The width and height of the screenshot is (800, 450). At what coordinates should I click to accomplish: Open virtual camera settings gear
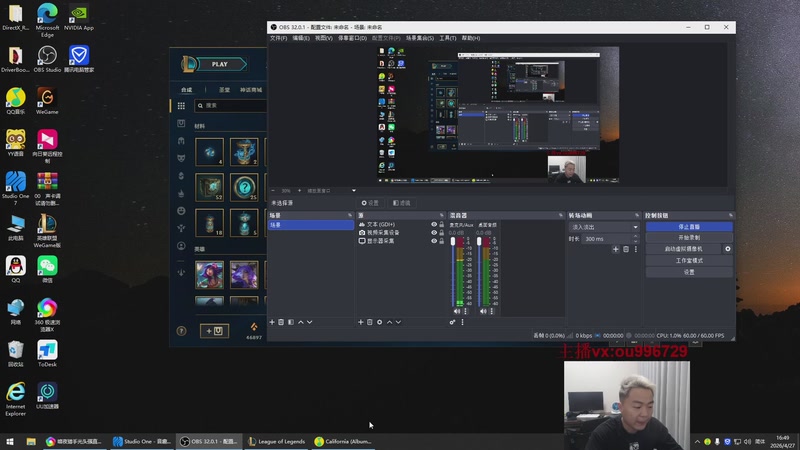(728, 249)
